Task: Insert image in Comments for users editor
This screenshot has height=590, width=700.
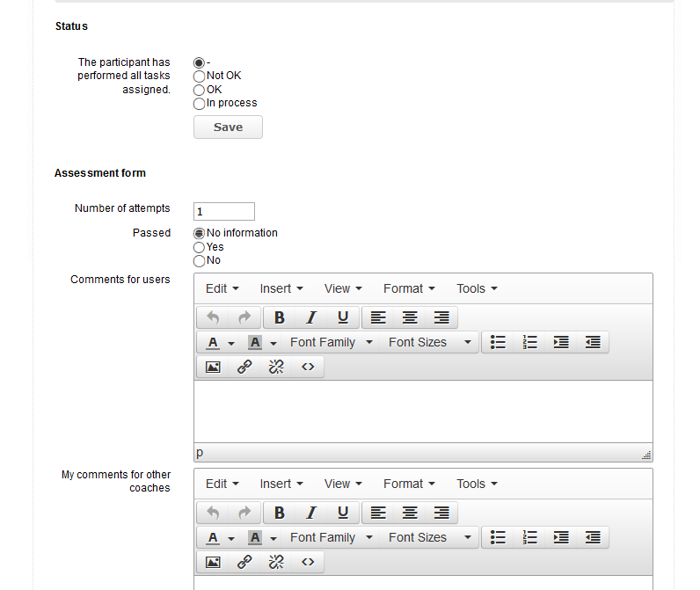Action: [x=213, y=368]
